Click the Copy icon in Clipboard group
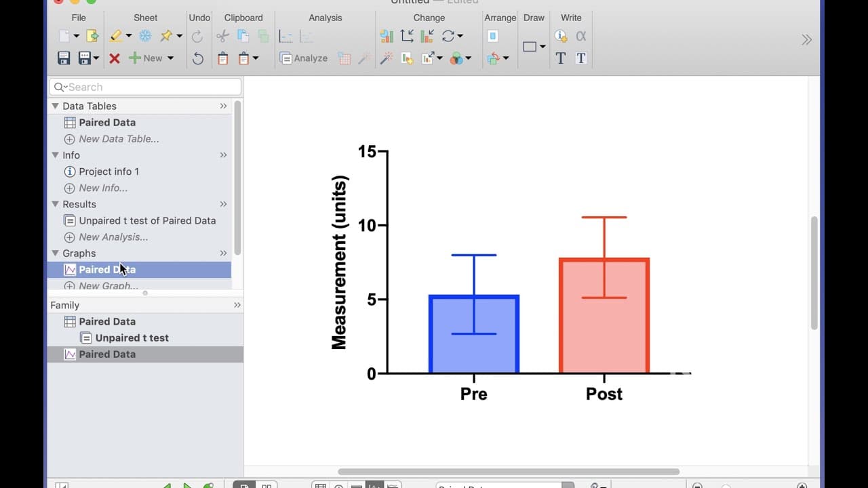 [243, 36]
